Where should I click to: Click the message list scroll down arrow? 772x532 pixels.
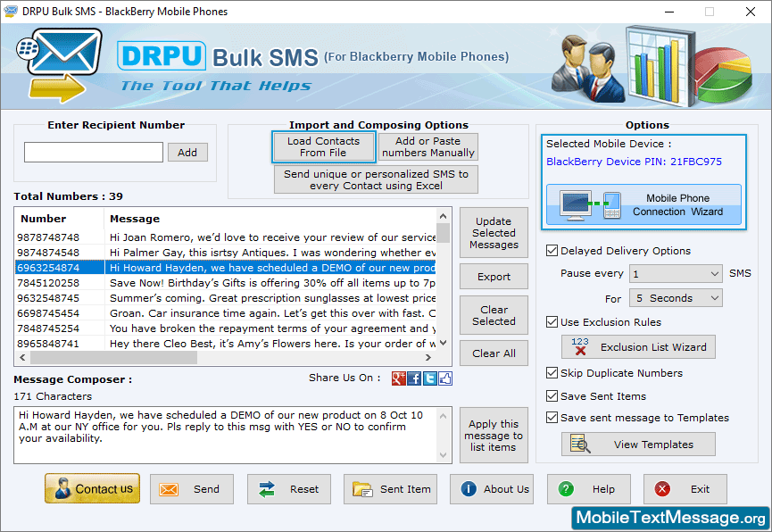[x=443, y=343]
